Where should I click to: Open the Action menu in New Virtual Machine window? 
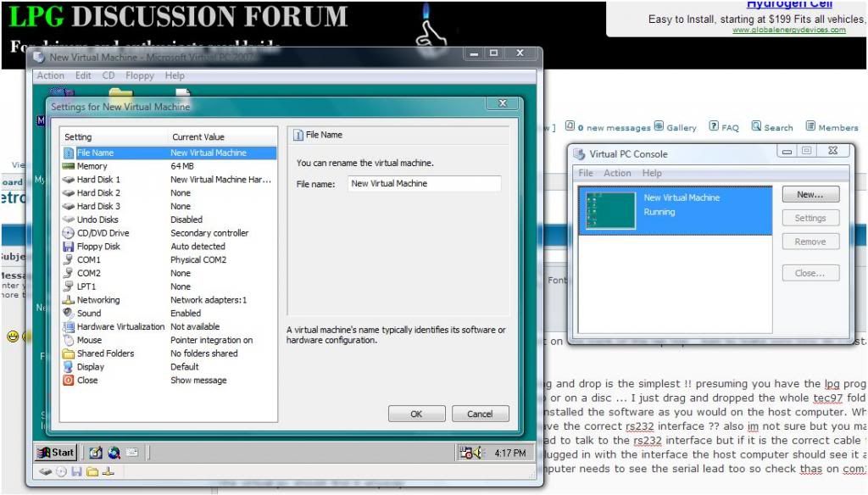click(50, 75)
